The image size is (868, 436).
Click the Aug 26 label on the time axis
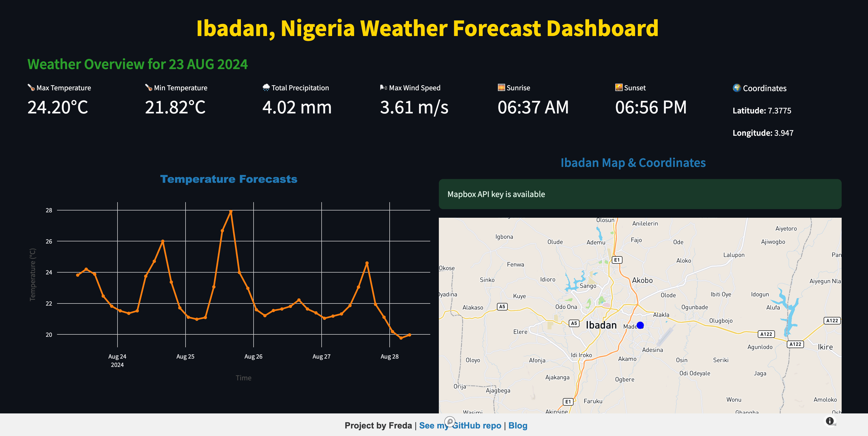pyautogui.click(x=253, y=356)
